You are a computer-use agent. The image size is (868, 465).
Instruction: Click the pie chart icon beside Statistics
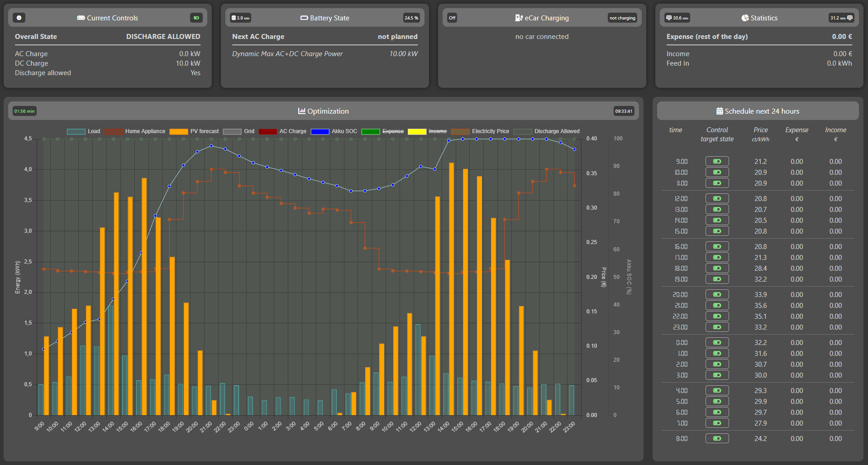[745, 18]
